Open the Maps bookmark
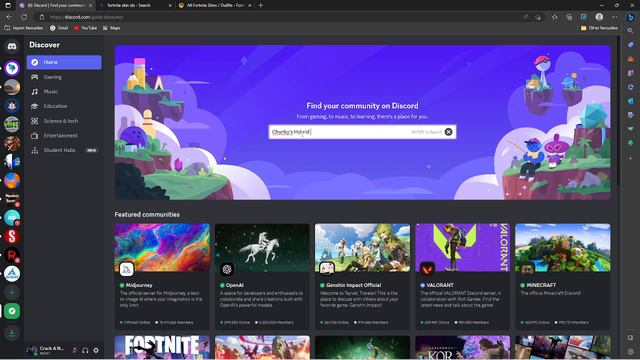The height and width of the screenshot is (360, 640). tap(111, 28)
